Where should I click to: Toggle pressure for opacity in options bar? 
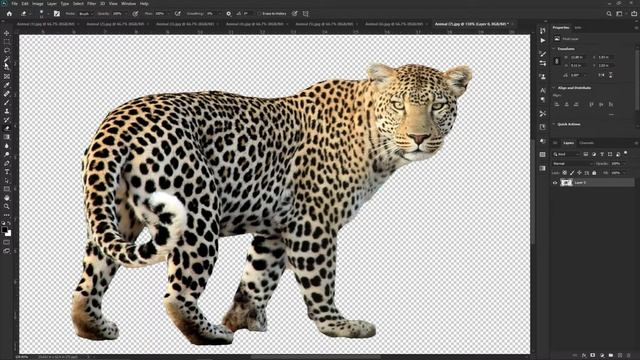click(135, 13)
